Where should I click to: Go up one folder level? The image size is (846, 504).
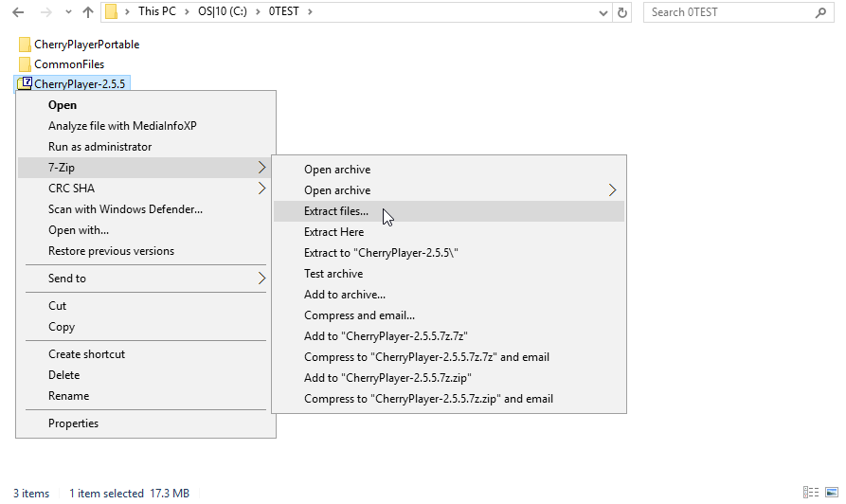(88, 12)
